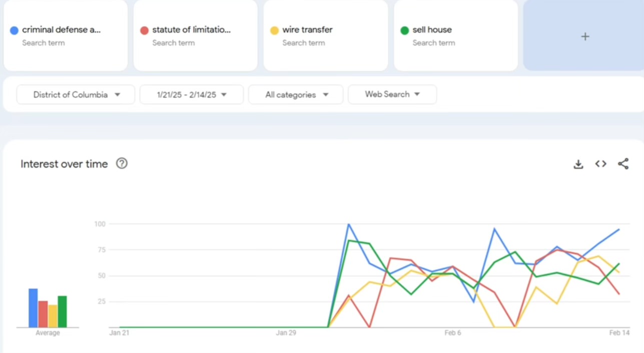Click the green average bar in chart
This screenshot has height=353, width=644.
[x=62, y=312]
